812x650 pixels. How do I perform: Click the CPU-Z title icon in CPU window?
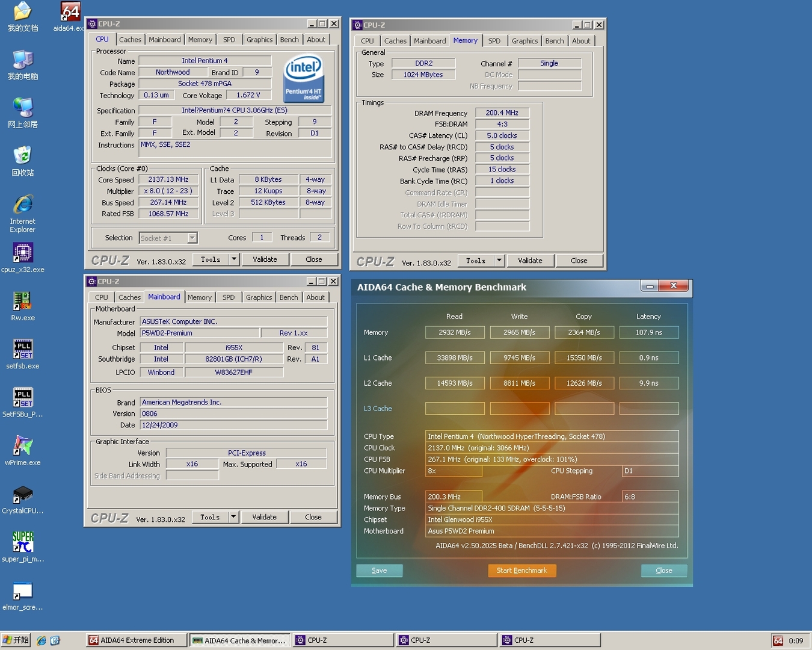pos(92,23)
